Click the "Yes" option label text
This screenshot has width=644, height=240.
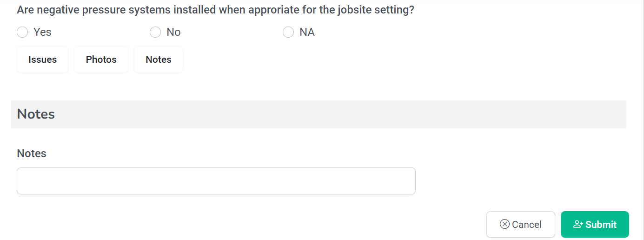click(42, 32)
